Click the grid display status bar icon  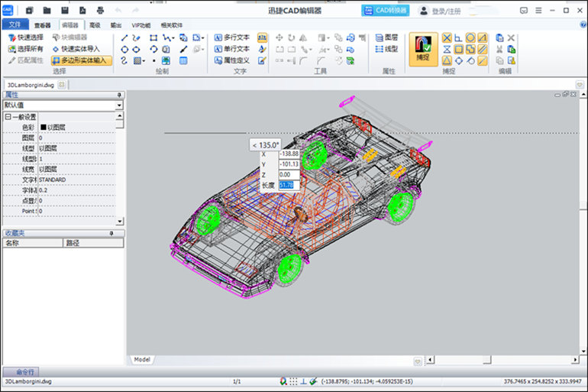coord(293,381)
